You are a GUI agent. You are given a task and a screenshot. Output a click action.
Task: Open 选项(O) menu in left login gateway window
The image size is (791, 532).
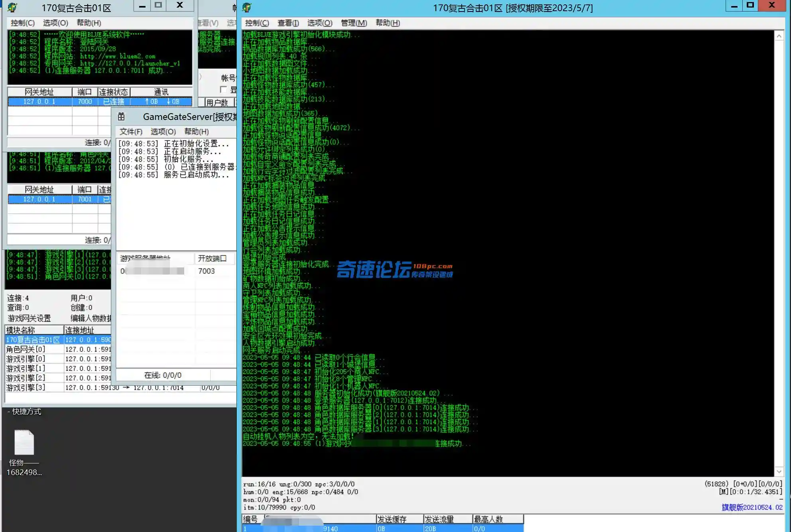click(x=55, y=23)
